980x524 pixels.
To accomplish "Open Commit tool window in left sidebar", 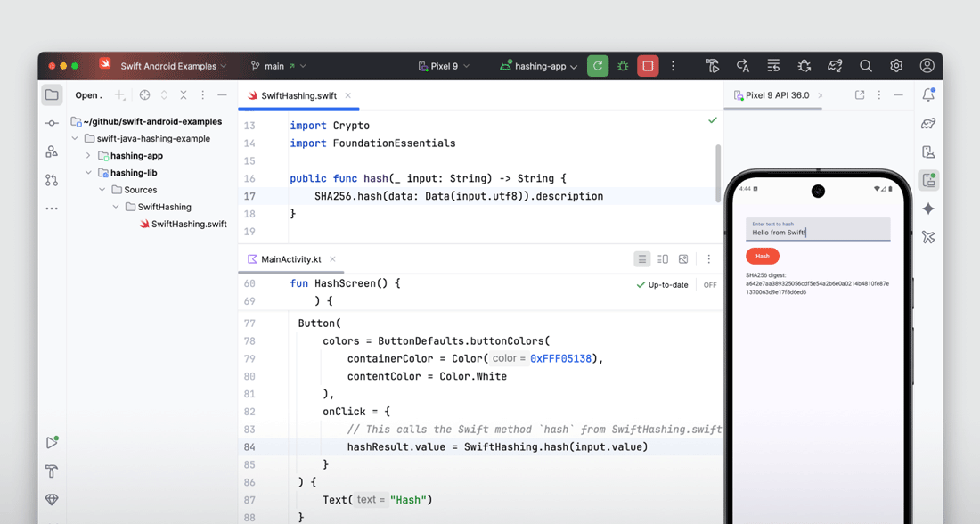I will pyautogui.click(x=52, y=124).
